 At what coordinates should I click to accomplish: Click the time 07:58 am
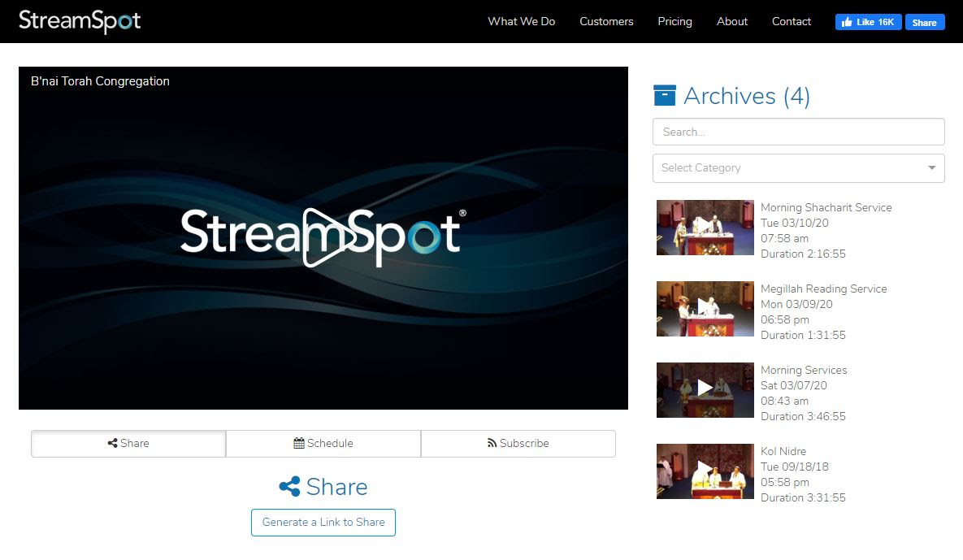pos(784,238)
